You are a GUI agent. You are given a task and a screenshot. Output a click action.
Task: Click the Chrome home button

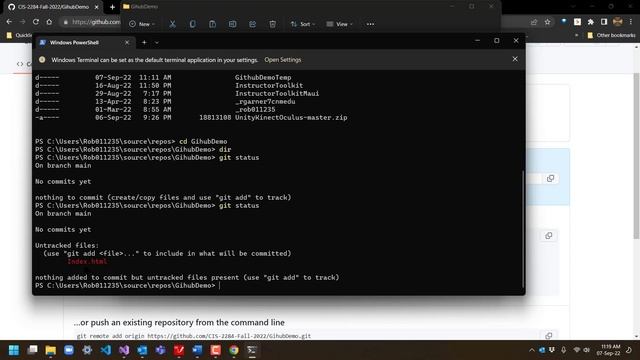click(49, 22)
